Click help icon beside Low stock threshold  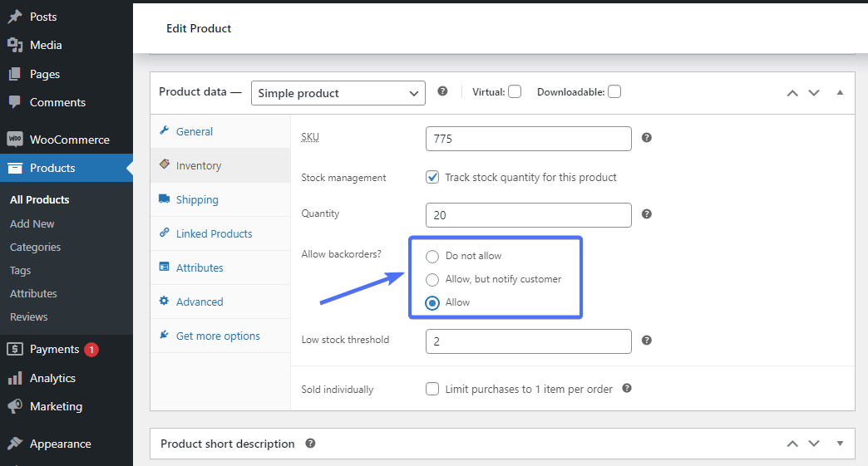pyautogui.click(x=646, y=341)
